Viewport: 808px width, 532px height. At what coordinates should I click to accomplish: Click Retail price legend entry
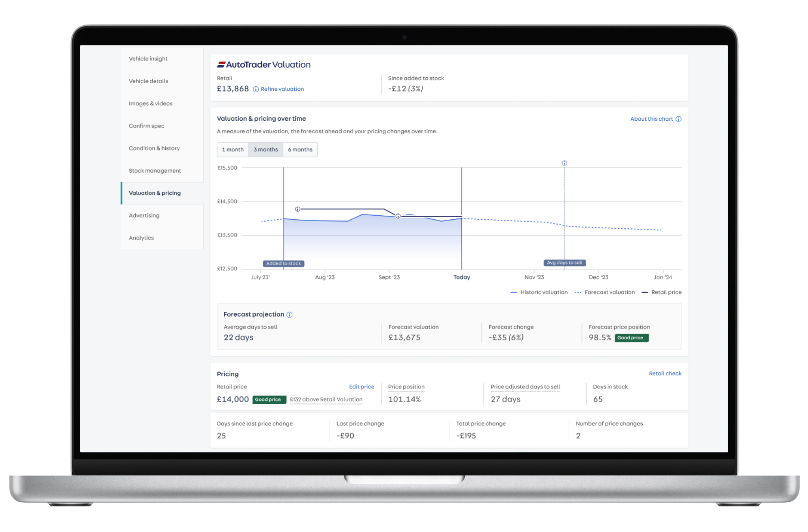pyautogui.click(x=662, y=292)
